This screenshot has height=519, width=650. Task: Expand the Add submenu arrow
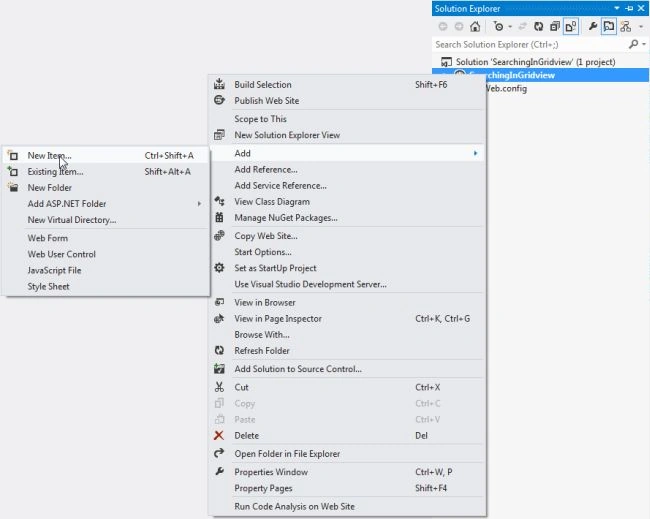[x=475, y=153]
